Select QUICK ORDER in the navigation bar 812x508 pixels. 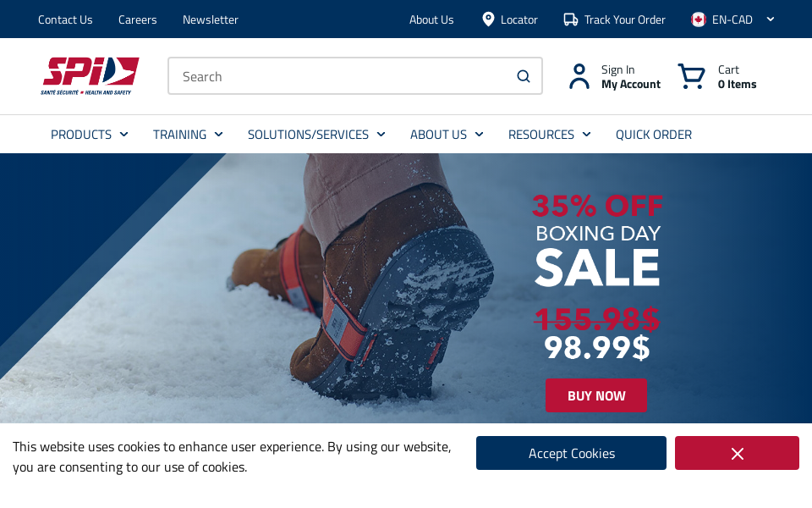pos(654,135)
